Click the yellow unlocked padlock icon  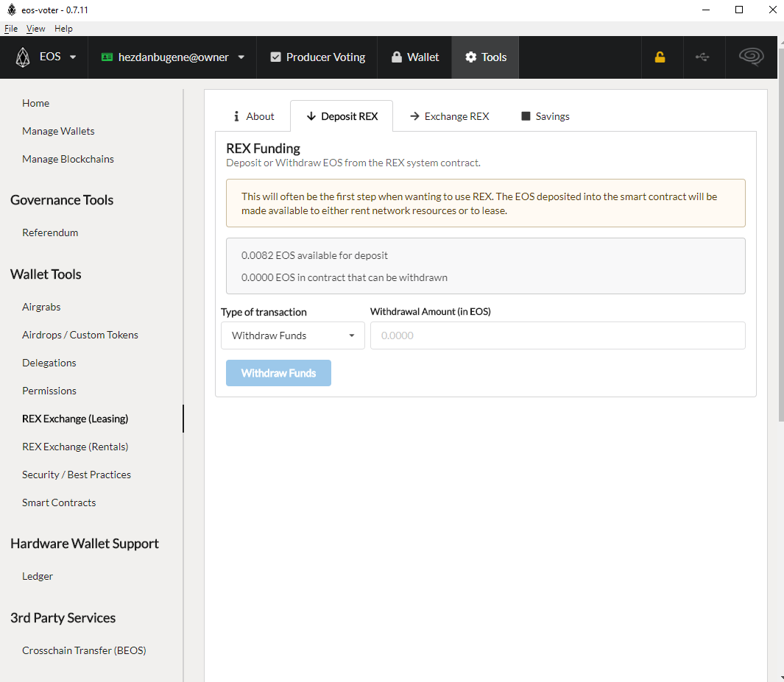[x=660, y=57]
